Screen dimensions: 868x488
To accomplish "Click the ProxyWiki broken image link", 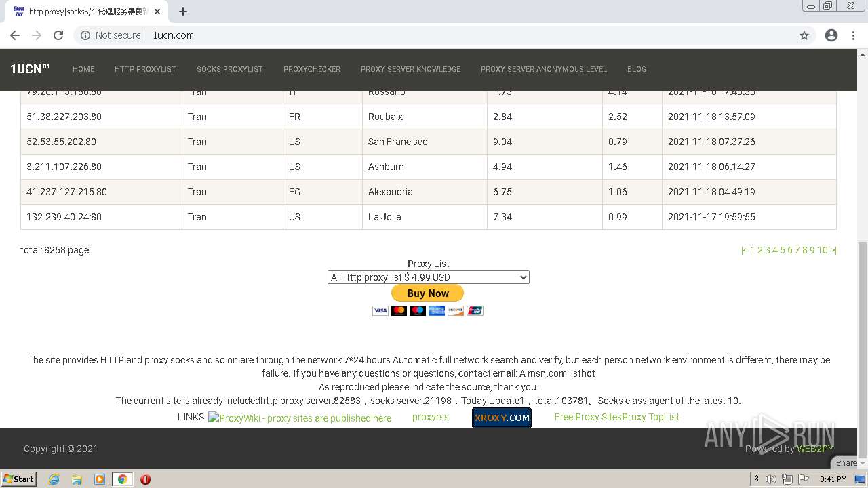I will point(300,418).
